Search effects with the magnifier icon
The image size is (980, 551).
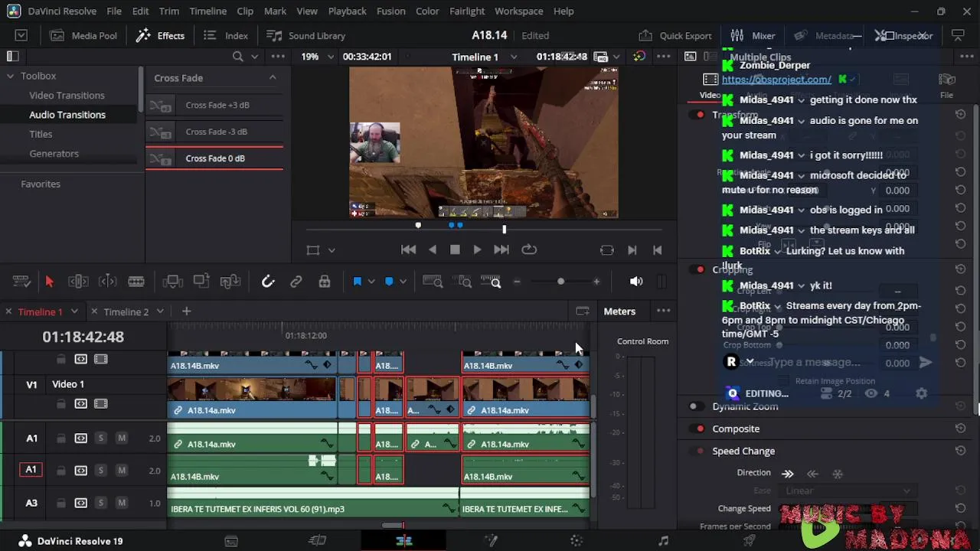[x=237, y=57]
